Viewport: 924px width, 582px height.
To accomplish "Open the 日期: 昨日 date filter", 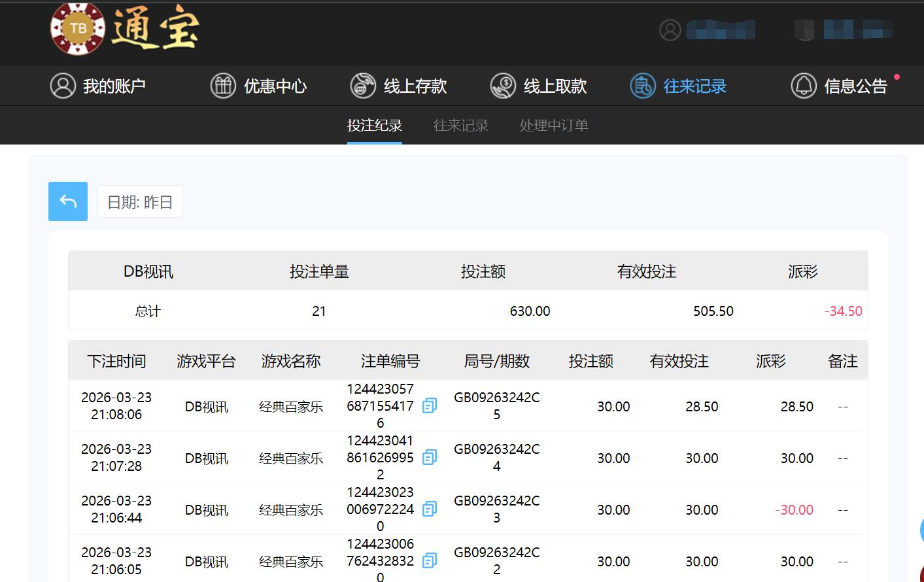I will click(140, 201).
